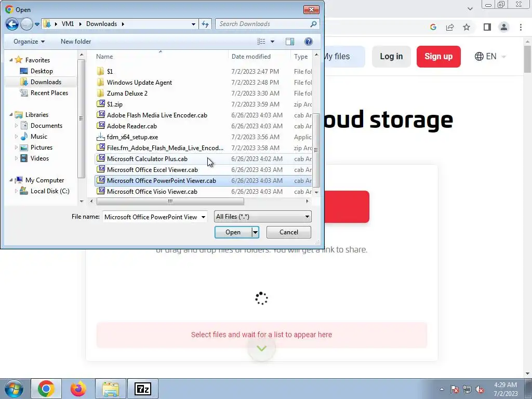The image size is (532, 399).
Task: Click the file list horizontal scrollbar
Action: [170, 201]
